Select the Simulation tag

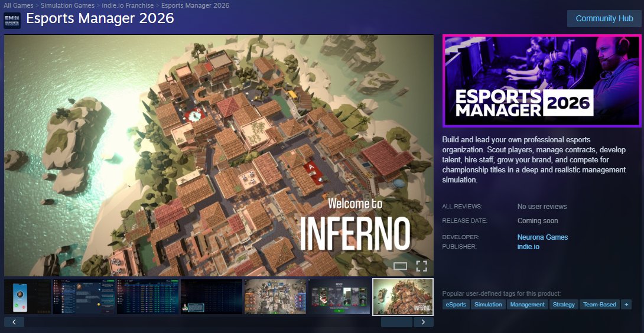click(488, 304)
